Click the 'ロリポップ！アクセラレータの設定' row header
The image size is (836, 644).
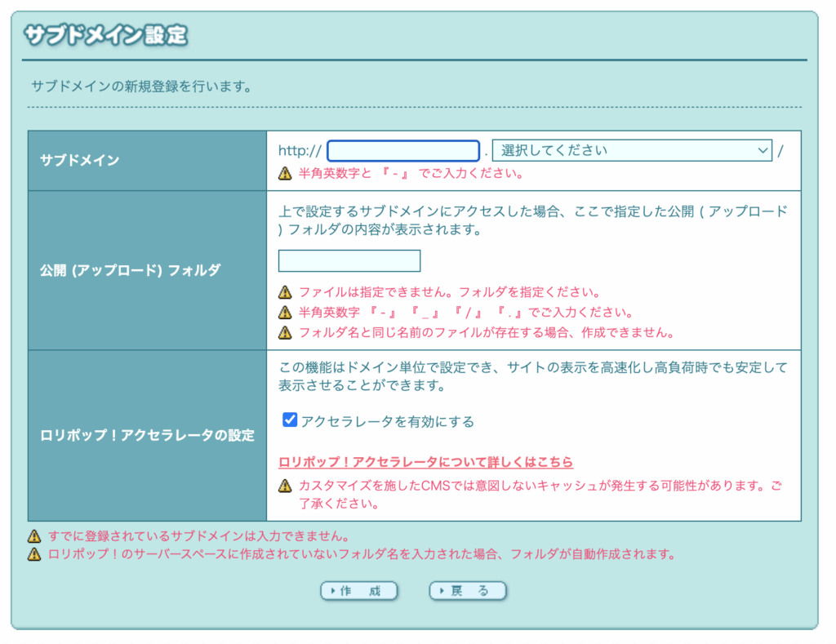click(147, 435)
